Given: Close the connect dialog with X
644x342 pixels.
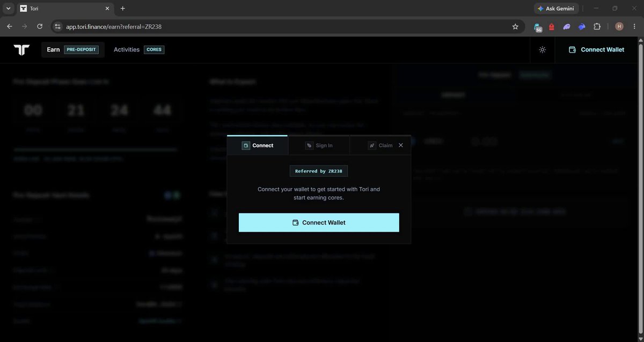Looking at the screenshot, I should (x=401, y=145).
